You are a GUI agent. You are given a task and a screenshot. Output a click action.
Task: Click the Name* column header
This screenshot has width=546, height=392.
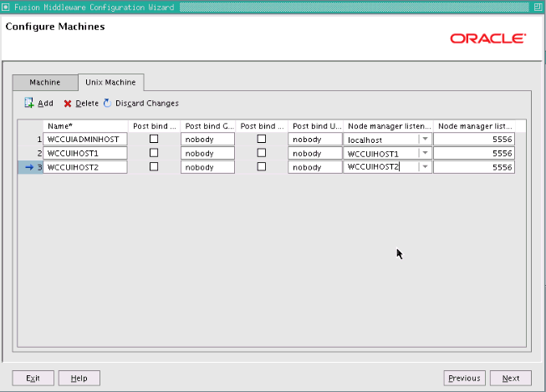(x=85, y=126)
